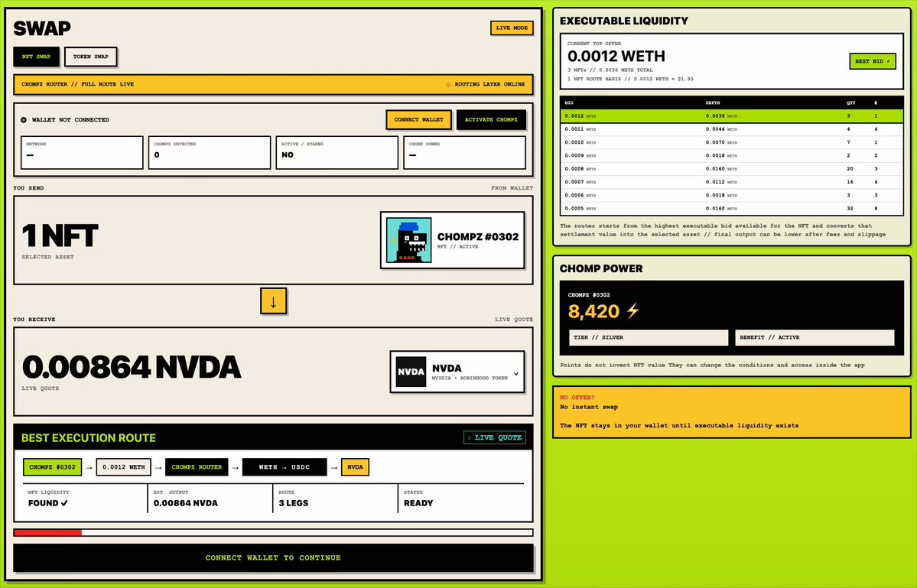This screenshot has height=588, width=917.
Task: Click the Live Quote badge in Best Execution Route
Action: [495, 437]
